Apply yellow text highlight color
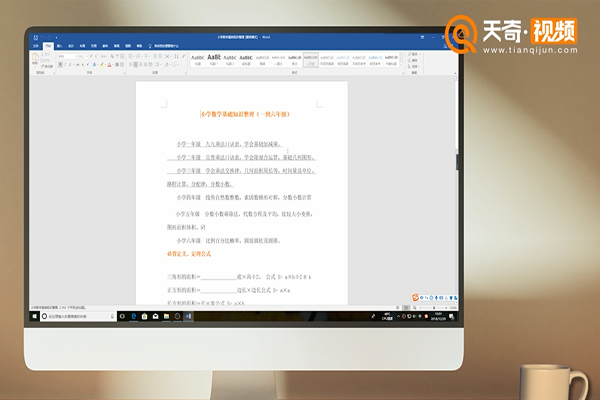This screenshot has height=400, width=600. [x=102, y=65]
